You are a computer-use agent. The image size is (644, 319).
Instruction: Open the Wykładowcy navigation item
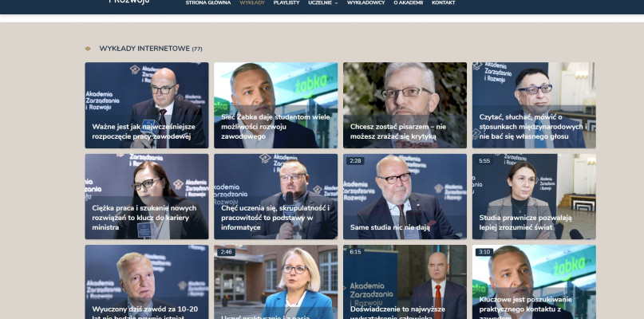pos(366,3)
